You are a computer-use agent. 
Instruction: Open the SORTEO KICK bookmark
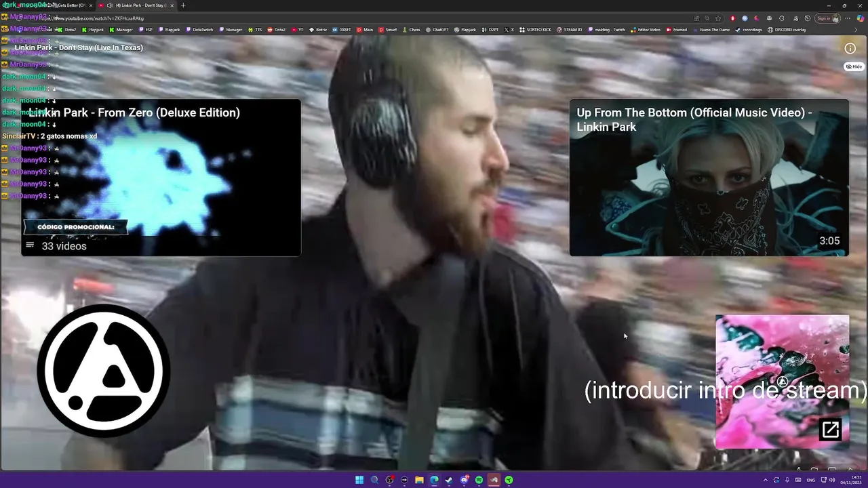coord(535,30)
